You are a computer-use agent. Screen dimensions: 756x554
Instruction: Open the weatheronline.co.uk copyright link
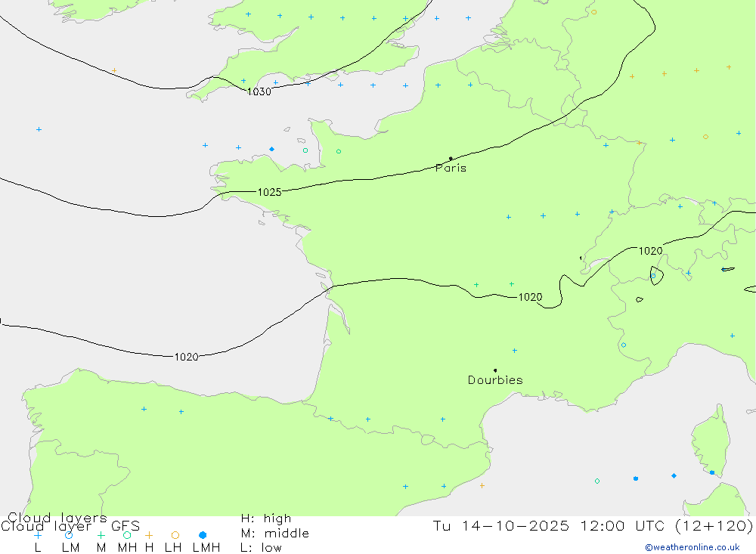[692, 547]
